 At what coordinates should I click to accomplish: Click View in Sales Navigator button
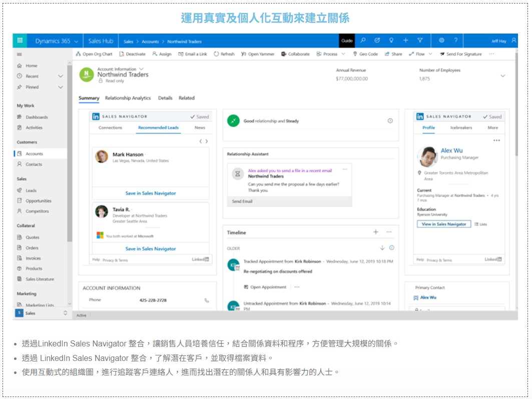[x=444, y=224]
